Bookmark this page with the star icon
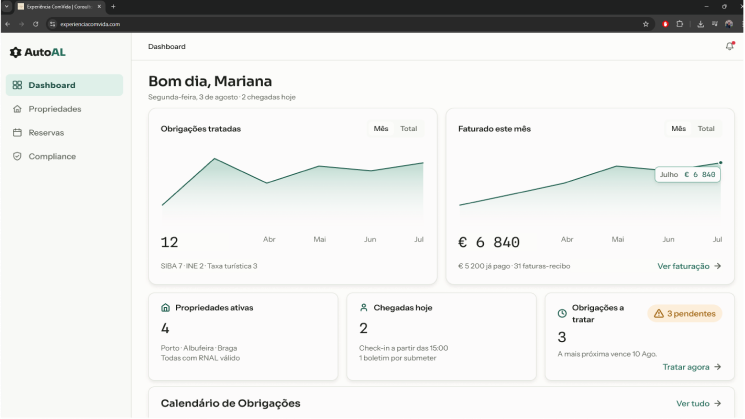This screenshot has height=419, width=745. click(x=645, y=24)
